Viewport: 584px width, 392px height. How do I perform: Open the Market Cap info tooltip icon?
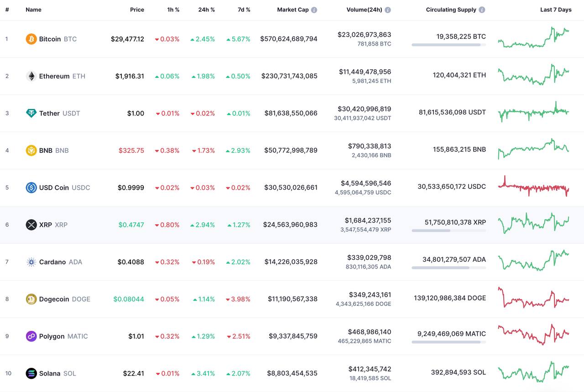[x=314, y=10]
